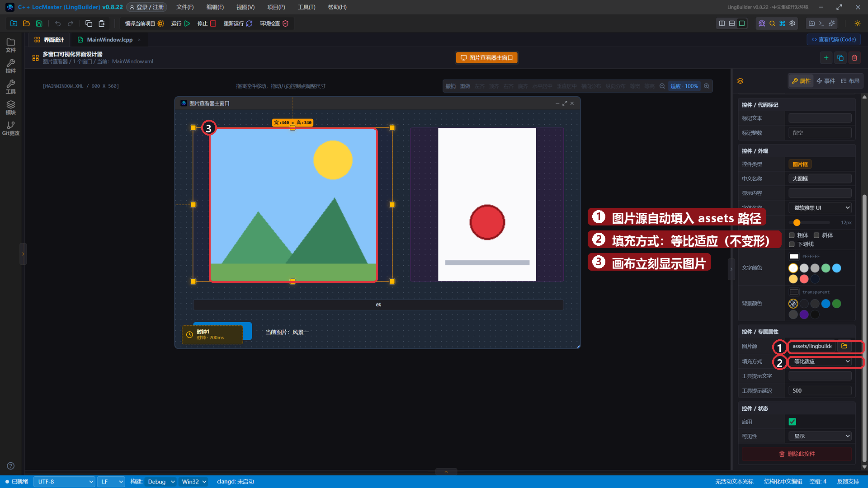Click the copy icon in main toolbar
The height and width of the screenshot is (488, 868).
point(89,23)
